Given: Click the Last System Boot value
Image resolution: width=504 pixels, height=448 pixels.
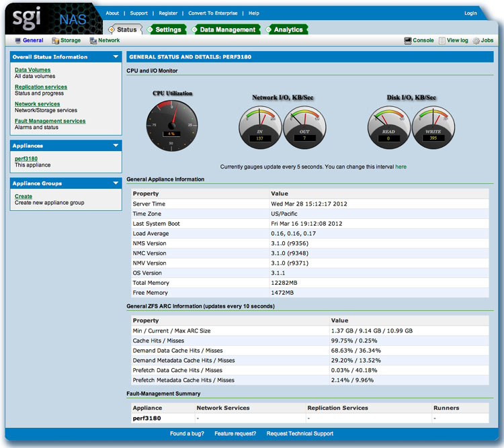Looking at the screenshot, I should [306, 224].
